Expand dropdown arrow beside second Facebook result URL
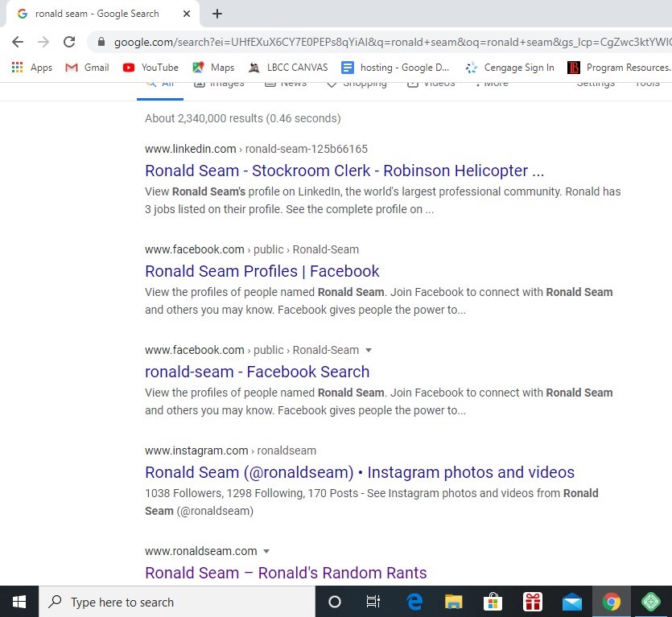Viewport: 672px width, 617px height. point(369,351)
